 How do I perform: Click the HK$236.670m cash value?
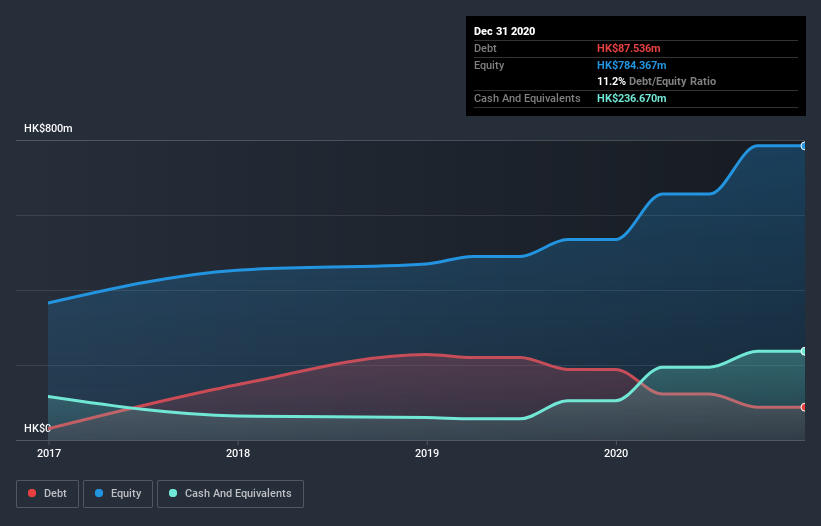coord(631,98)
